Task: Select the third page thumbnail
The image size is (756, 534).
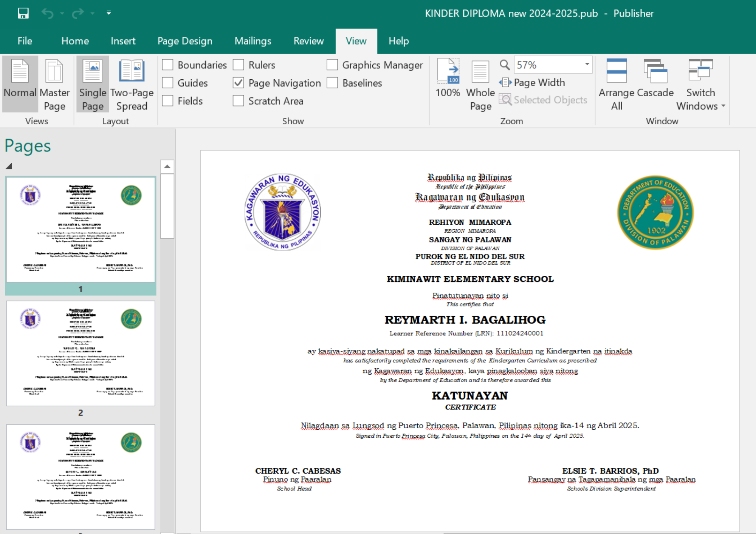Action: [81, 477]
